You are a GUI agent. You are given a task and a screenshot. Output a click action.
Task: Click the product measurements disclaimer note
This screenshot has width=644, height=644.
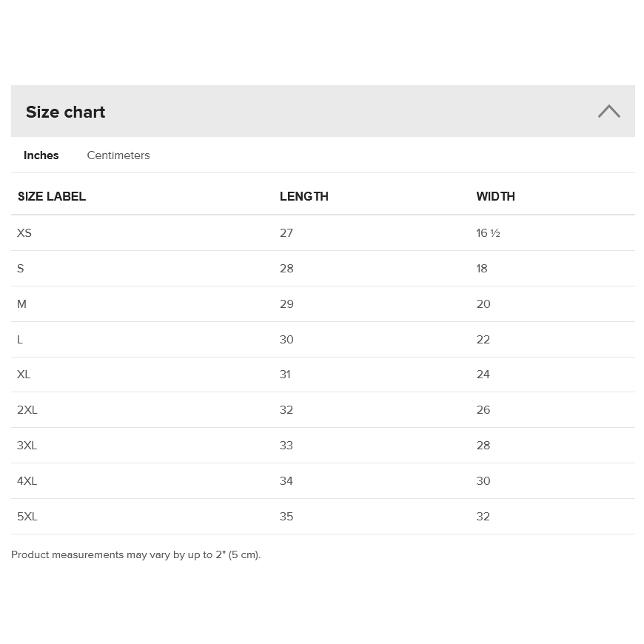click(136, 555)
